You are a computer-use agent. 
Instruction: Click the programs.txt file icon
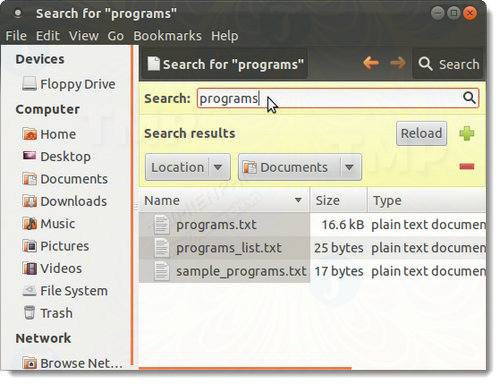point(162,224)
